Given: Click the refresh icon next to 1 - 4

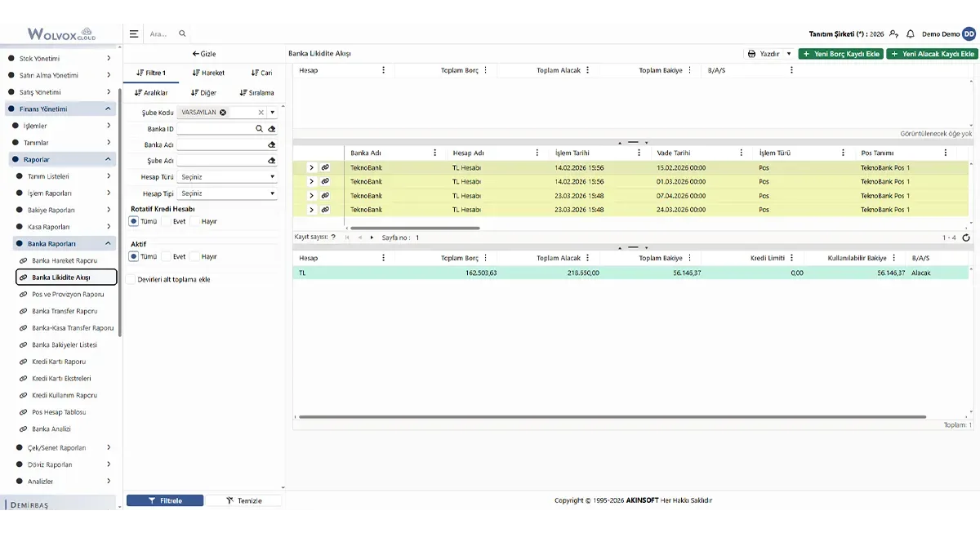Looking at the screenshot, I should 966,238.
